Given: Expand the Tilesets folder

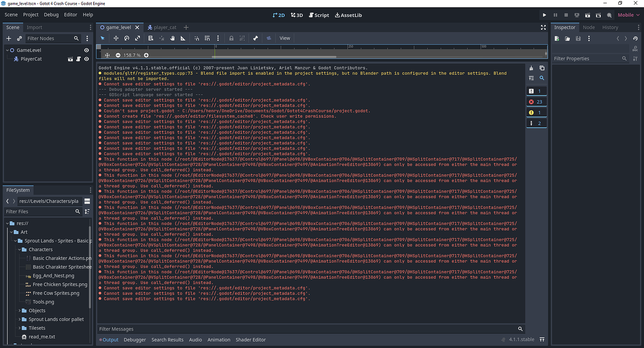Looking at the screenshot, I should (x=20, y=328).
